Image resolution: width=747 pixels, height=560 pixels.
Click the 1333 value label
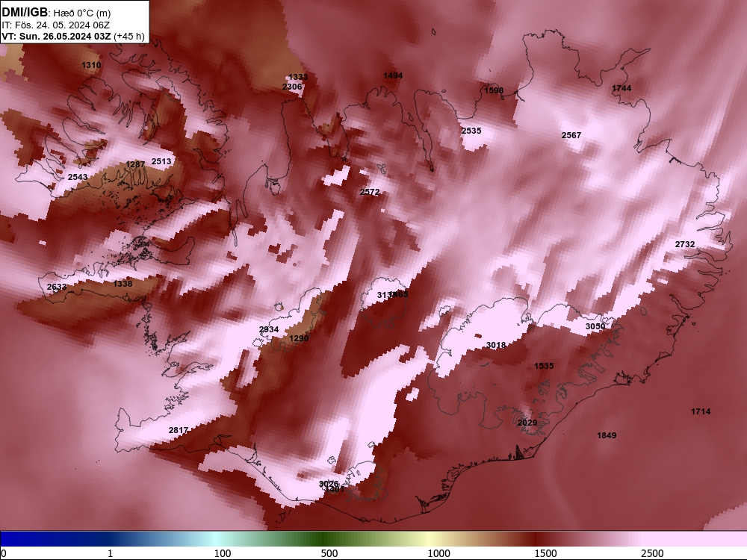point(298,77)
